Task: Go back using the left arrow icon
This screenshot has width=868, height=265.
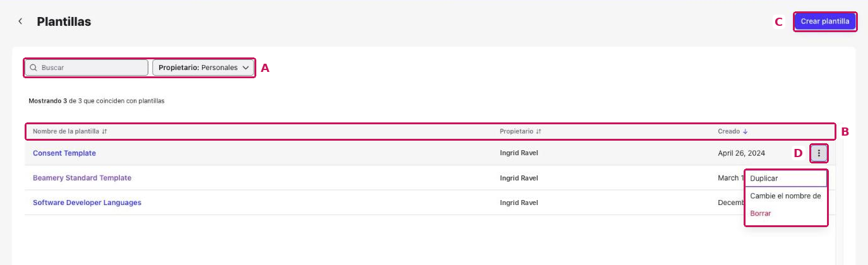Action: tap(20, 21)
